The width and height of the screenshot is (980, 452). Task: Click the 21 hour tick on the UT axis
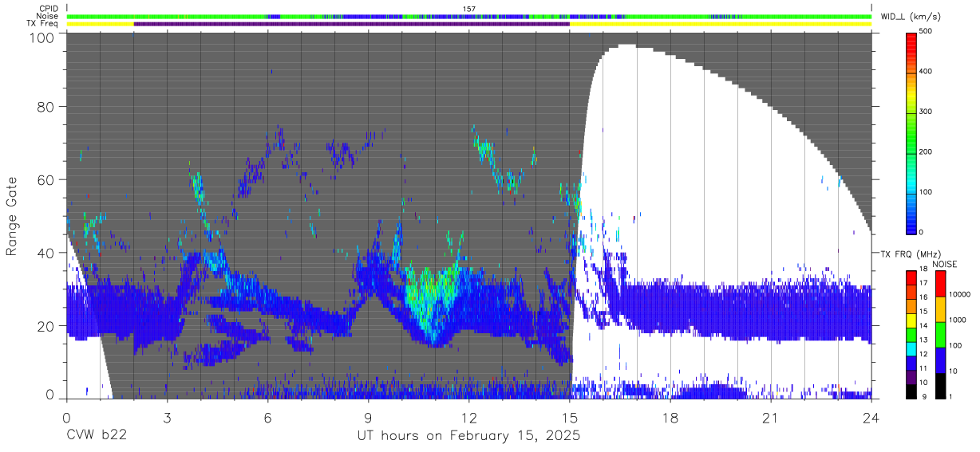pyautogui.click(x=771, y=417)
